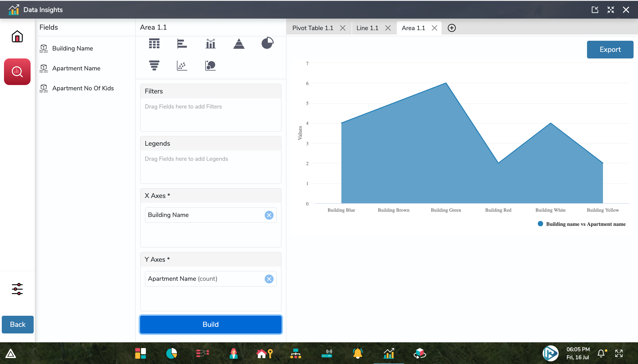Click the Build button
This screenshot has width=638, height=364.
[211, 324]
